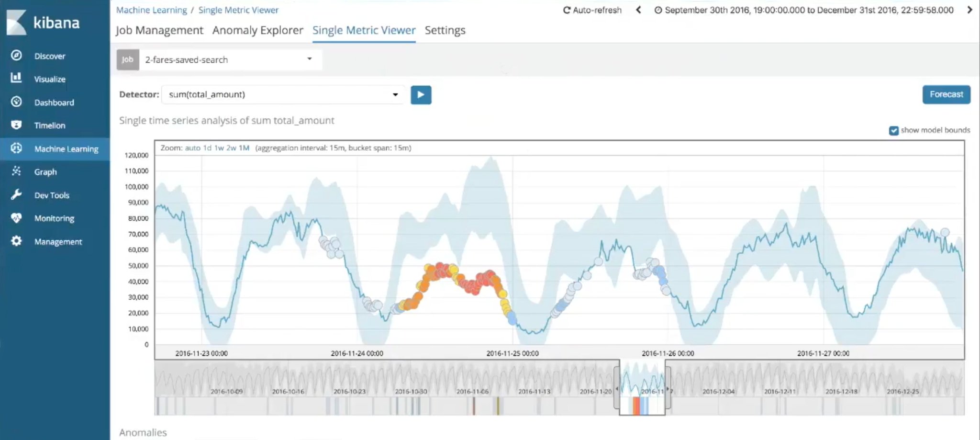The image size is (980, 440).
Task: Step time range backward with left arrow
Action: tap(638, 10)
